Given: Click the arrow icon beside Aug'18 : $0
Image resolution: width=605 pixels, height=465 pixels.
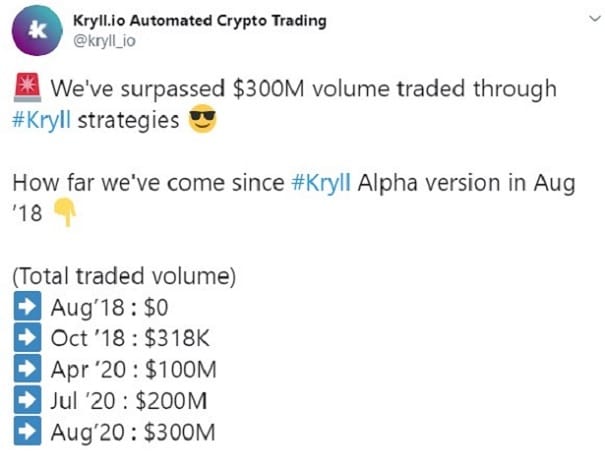Looking at the screenshot, I should pos(27,306).
